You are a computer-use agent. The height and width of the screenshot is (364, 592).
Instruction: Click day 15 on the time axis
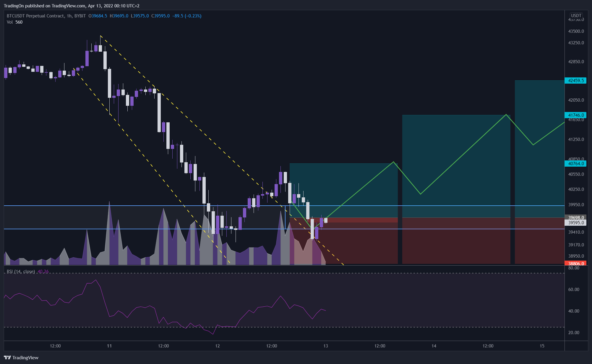coord(542,346)
